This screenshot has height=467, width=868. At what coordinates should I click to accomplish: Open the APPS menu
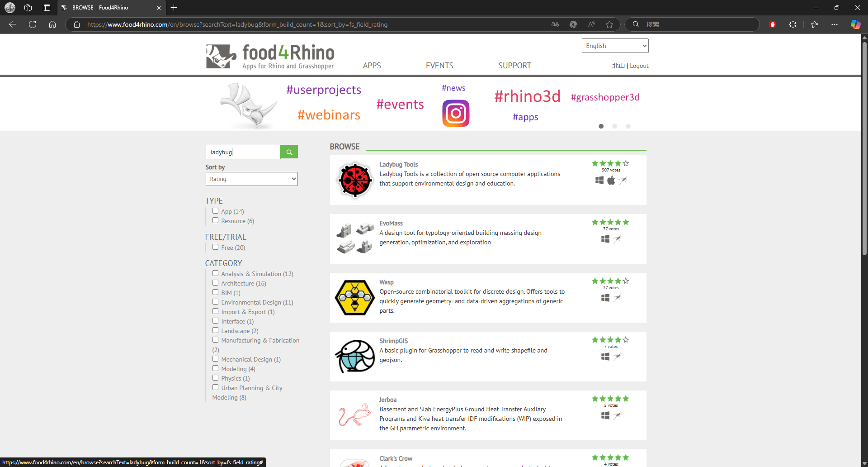372,66
